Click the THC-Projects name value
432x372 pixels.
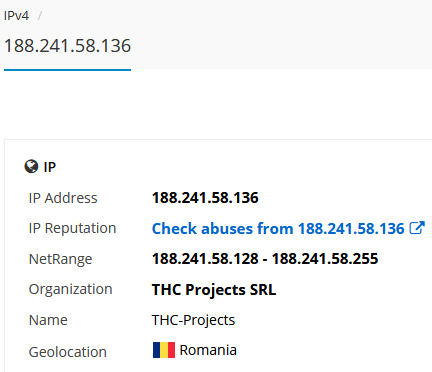click(x=193, y=320)
